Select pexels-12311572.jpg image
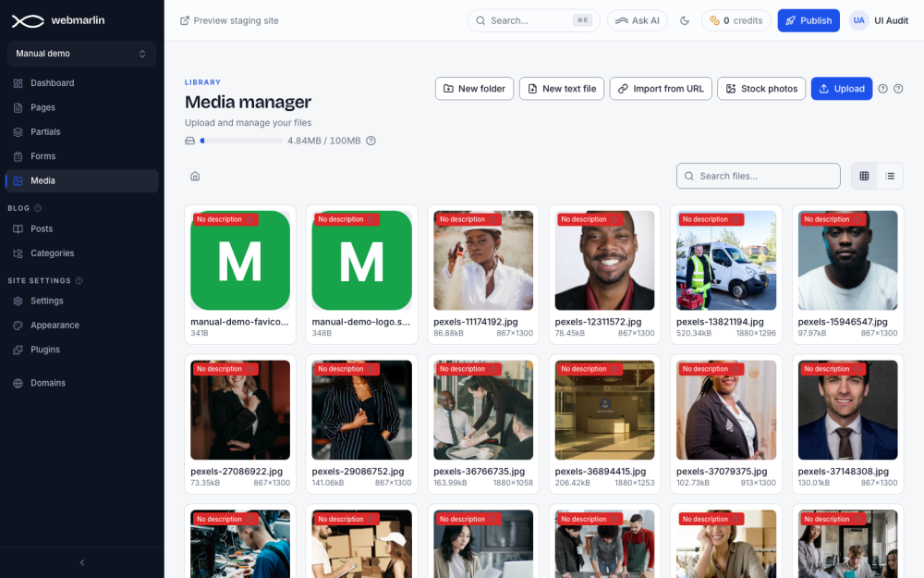Viewport: 924px width, 578px height. 604,260
